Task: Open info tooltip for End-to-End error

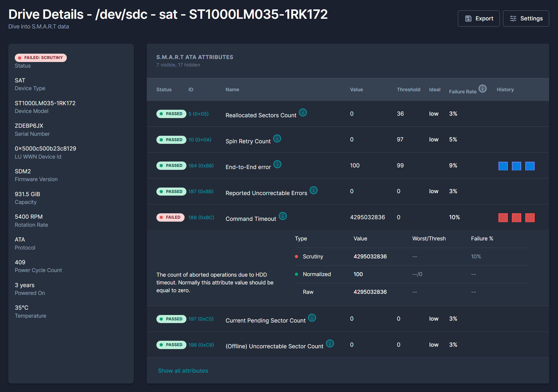Action: click(x=277, y=164)
